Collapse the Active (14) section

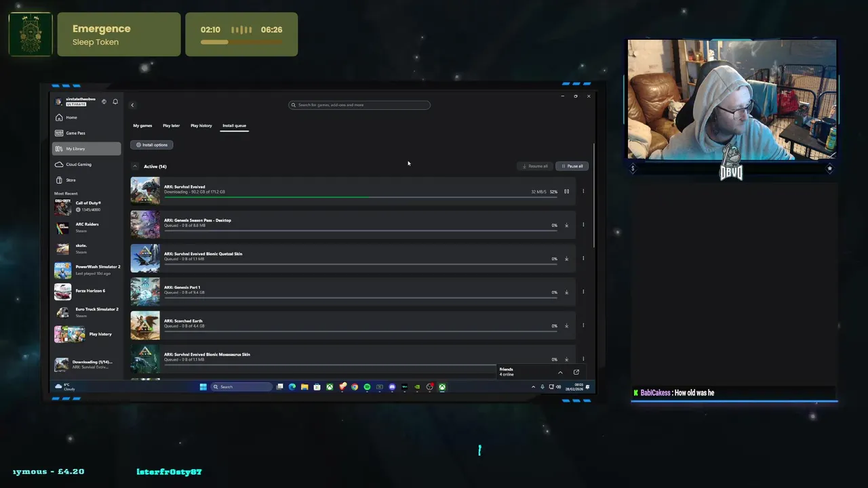point(135,166)
